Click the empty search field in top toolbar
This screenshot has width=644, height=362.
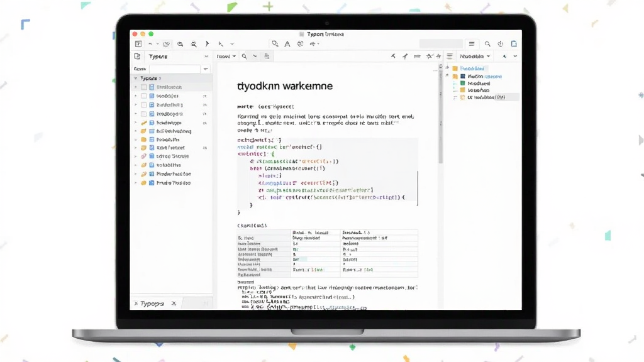441,43
